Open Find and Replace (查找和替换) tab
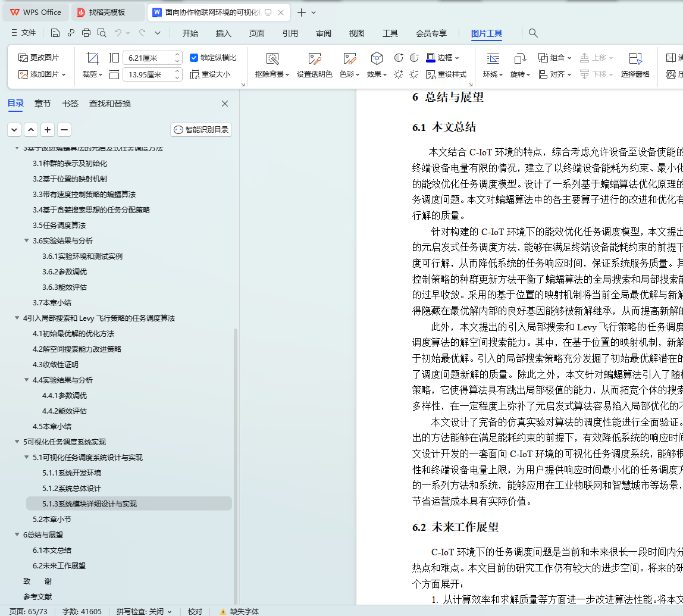This screenshot has height=616, width=683. (x=109, y=104)
